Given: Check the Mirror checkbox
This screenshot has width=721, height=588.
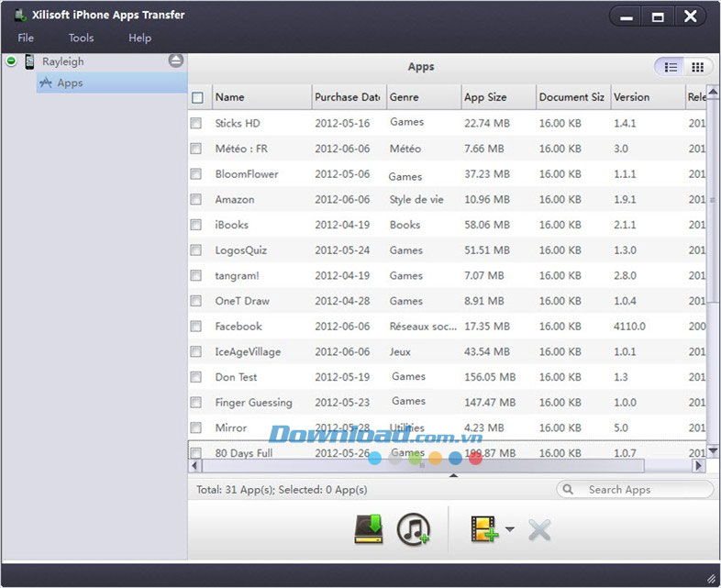Looking at the screenshot, I should (x=196, y=427).
